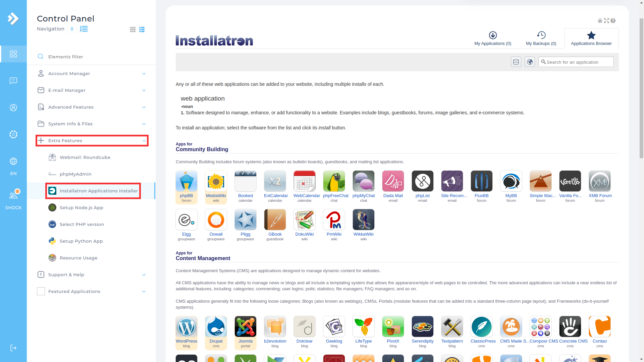644x362 pixels.
Task: Select the Extra Features menu item
Action: click(x=92, y=140)
